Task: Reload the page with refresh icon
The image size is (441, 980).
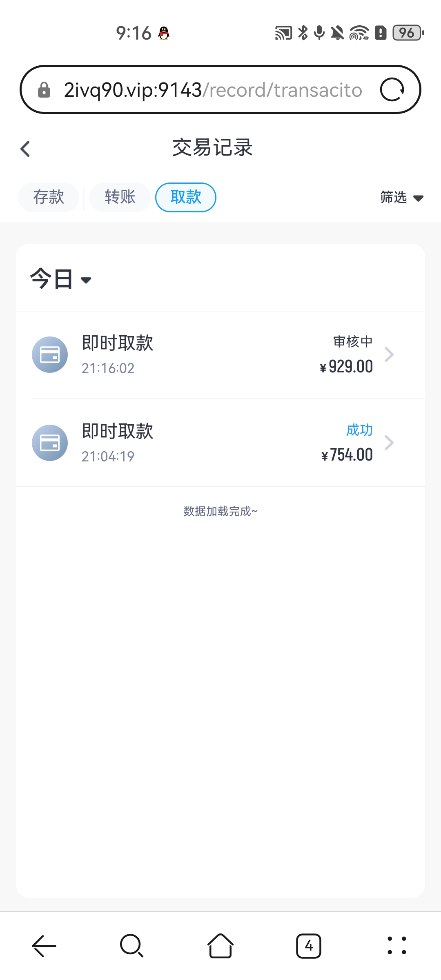Action: (x=392, y=89)
